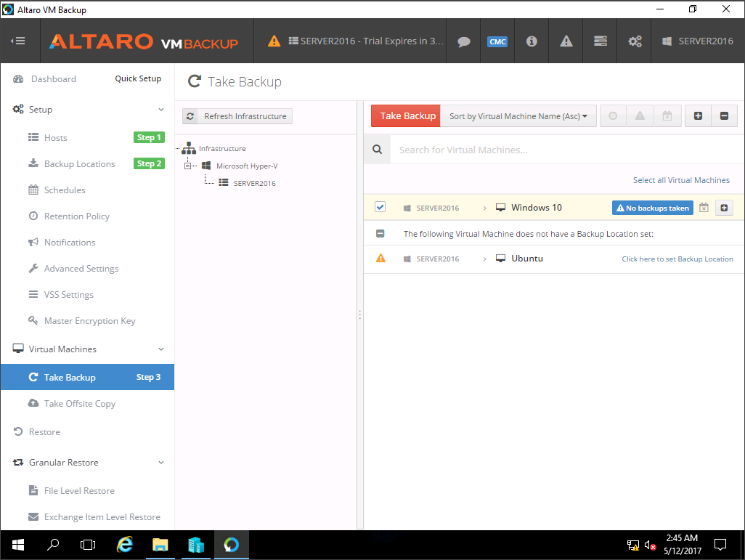Screen dimensions: 745x560
Task: Open the muted volume tray icon
Action: 651,545
